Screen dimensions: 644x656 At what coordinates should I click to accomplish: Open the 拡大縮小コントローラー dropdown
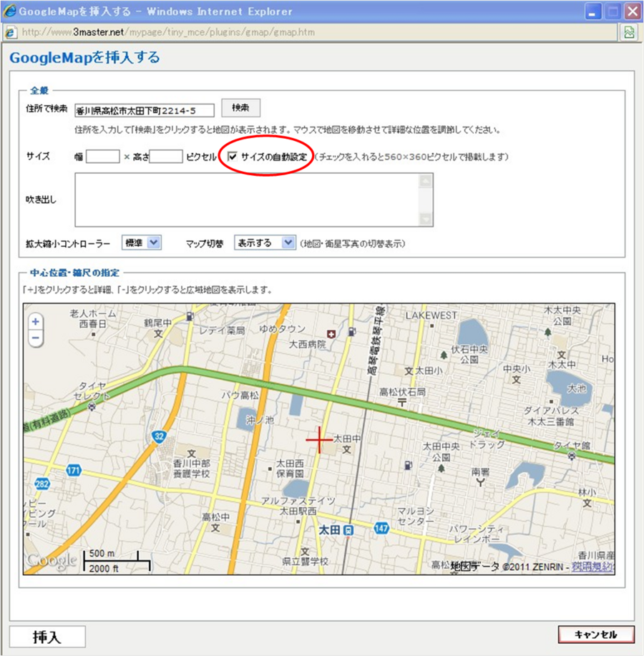pos(142,243)
